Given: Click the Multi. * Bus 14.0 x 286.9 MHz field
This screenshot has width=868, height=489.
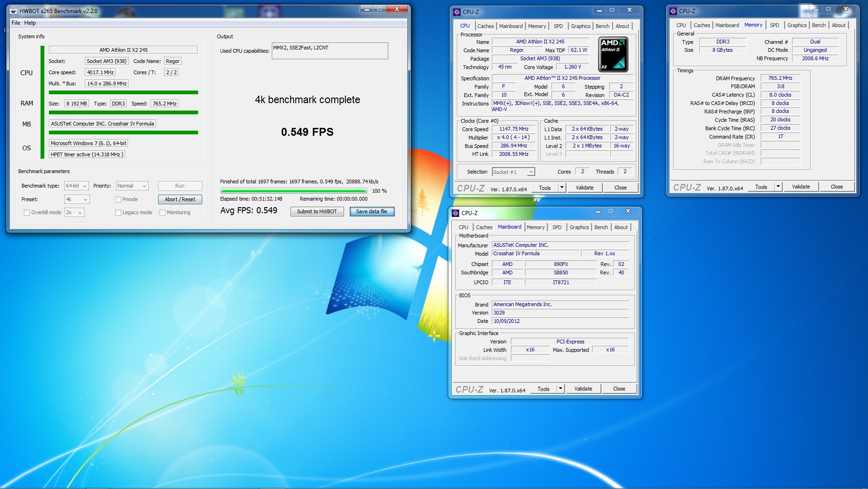Looking at the screenshot, I should click(x=107, y=84).
